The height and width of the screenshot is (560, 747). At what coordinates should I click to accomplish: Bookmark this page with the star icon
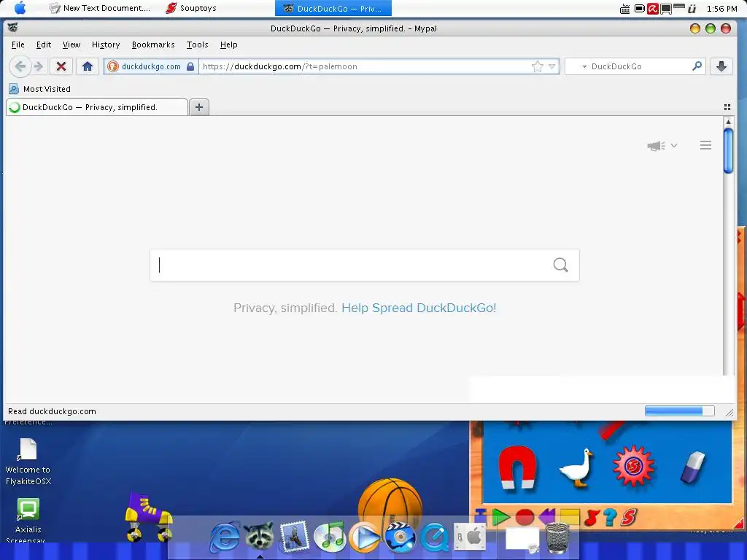click(x=538, y=66)
